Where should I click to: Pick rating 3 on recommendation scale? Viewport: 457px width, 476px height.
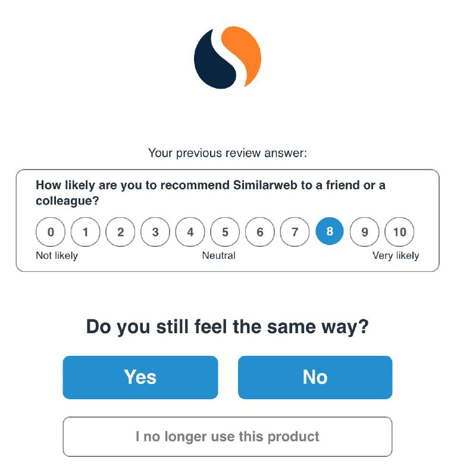click(155, 232)
